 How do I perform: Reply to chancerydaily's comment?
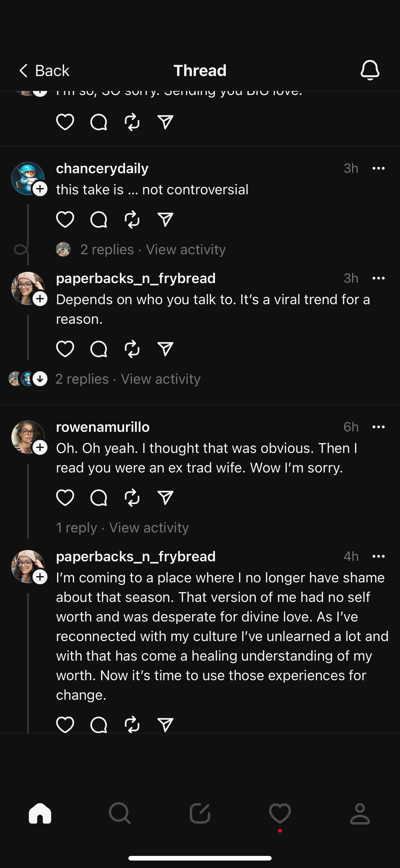tap(99, 219)
